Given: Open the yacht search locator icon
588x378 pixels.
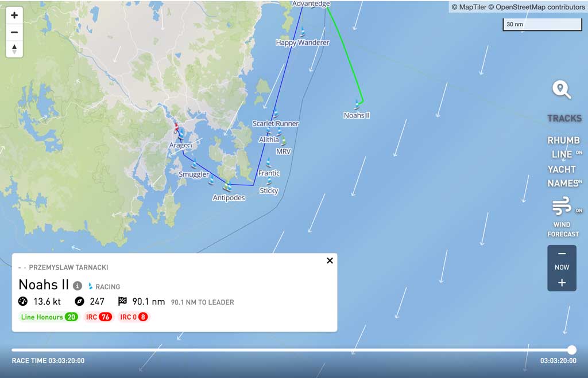Looking at the screenshot, I should point(562,89).
